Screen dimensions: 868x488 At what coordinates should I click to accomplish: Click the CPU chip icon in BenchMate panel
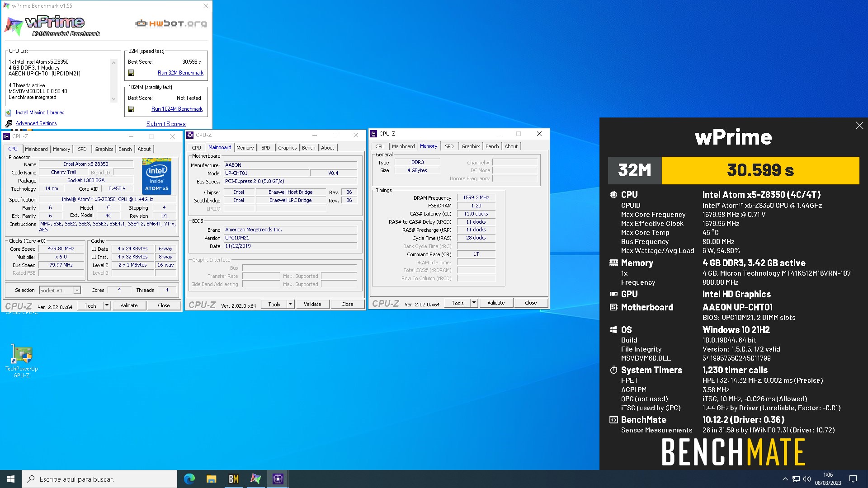[x=613, y=195]
